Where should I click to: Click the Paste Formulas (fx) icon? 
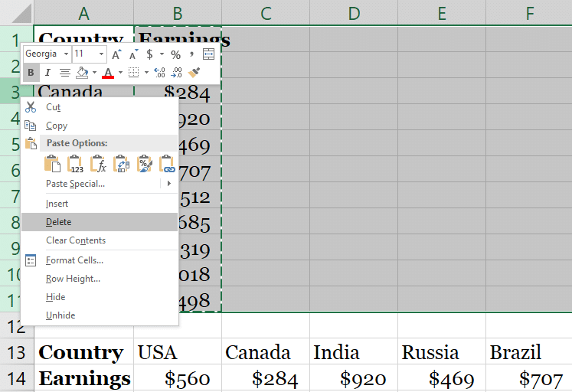click(99, 164)
